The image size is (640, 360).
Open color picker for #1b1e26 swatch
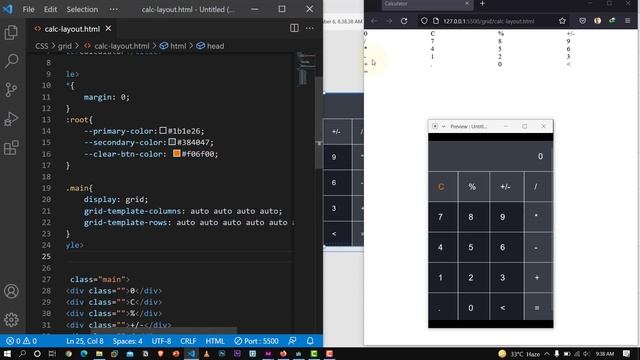162,131
